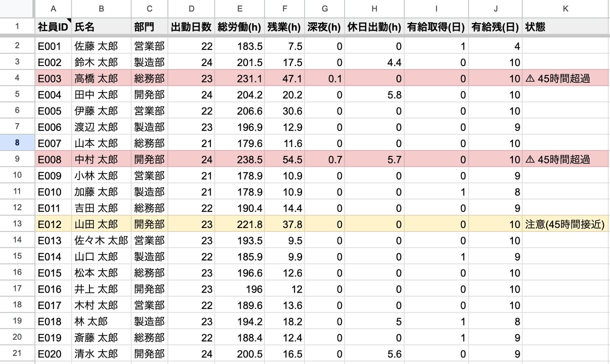Select the overtime cell 47.1
610x364 pixels.
(285, 78)
